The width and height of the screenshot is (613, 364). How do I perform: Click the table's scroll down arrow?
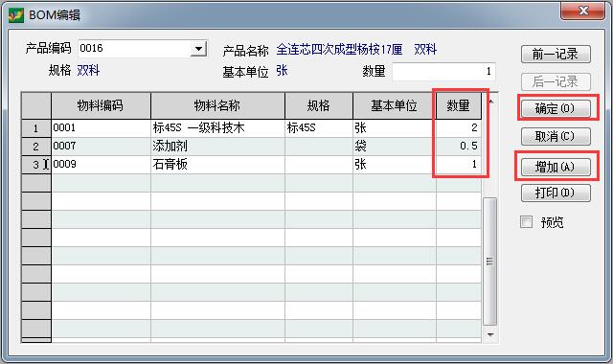point(490,334)
